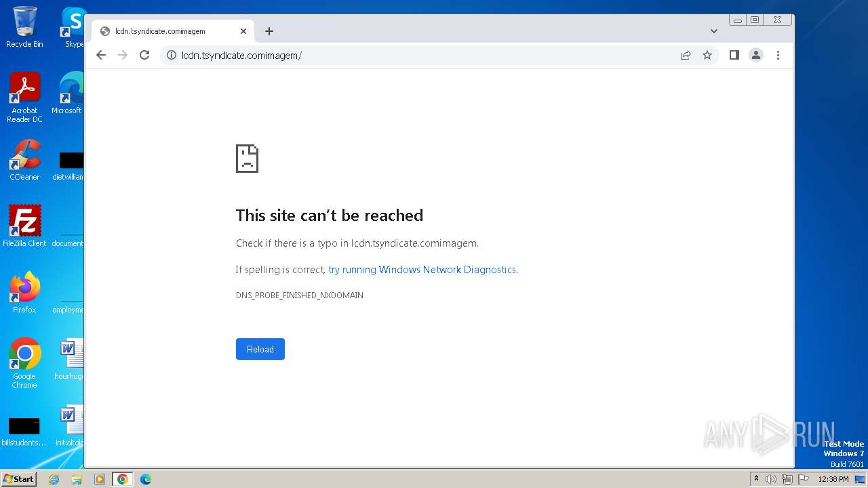This screenshot has height=488, width=868.
Task: Show hidden system tray icons
Action: click(756, 479)
